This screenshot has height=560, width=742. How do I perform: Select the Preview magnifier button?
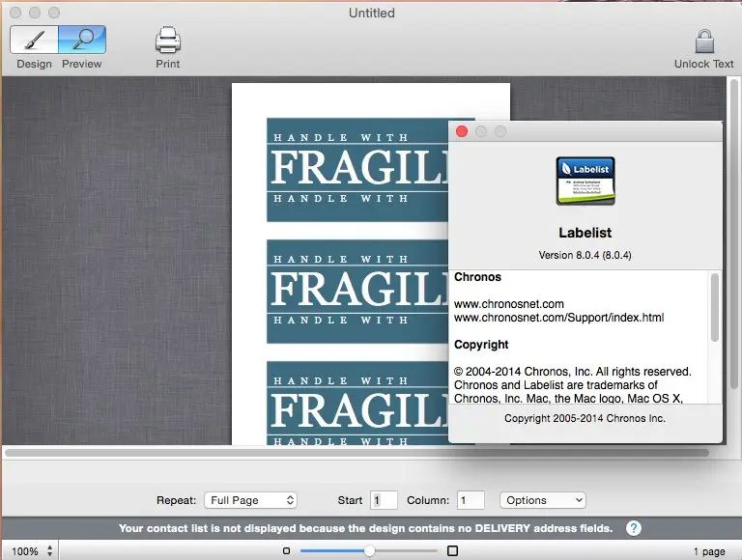coord(82,40)
